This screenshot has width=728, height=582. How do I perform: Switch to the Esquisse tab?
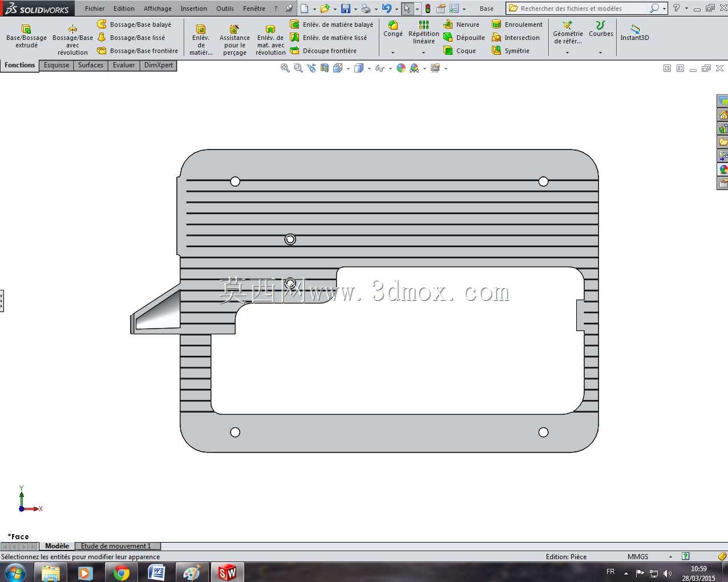tap(56, 65)
